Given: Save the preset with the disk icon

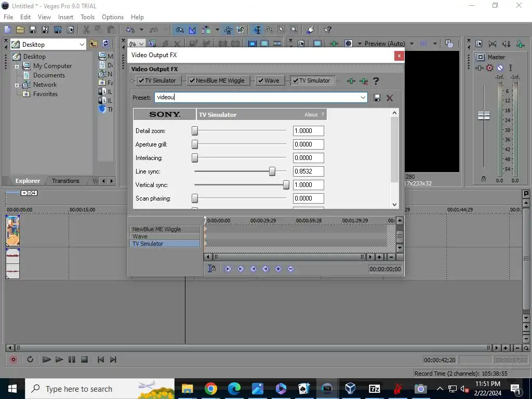Looking at the screenshot, I should coord(377,98).
